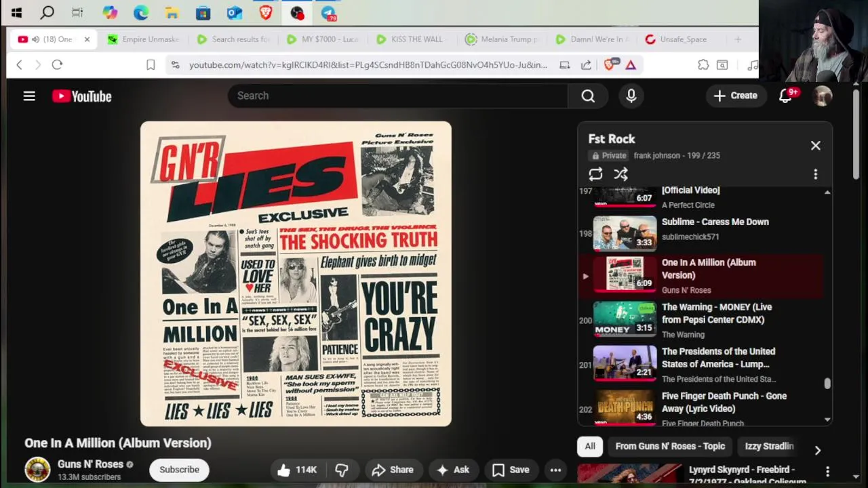
Task: Click the browser address bar URL
Action: pyautogui.click(x=368, y=64)
